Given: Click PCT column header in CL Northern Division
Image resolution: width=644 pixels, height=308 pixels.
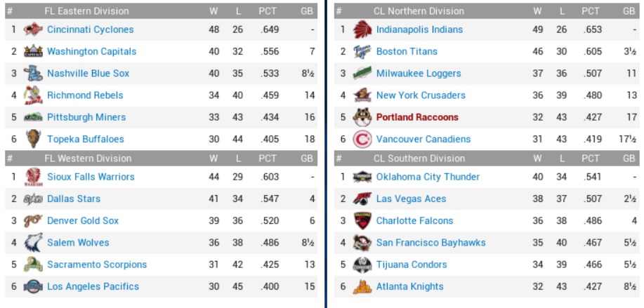Looking at the screenshot, I should (x=591, y=11).
